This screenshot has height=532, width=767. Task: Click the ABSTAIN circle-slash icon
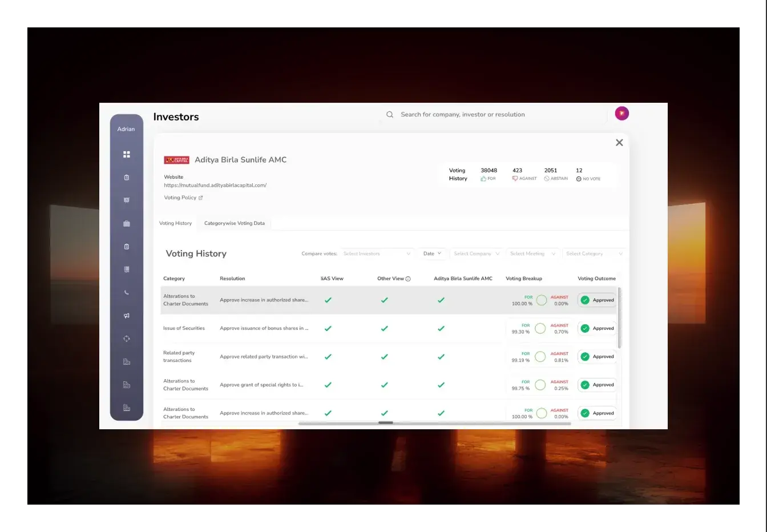pos(547,179)
